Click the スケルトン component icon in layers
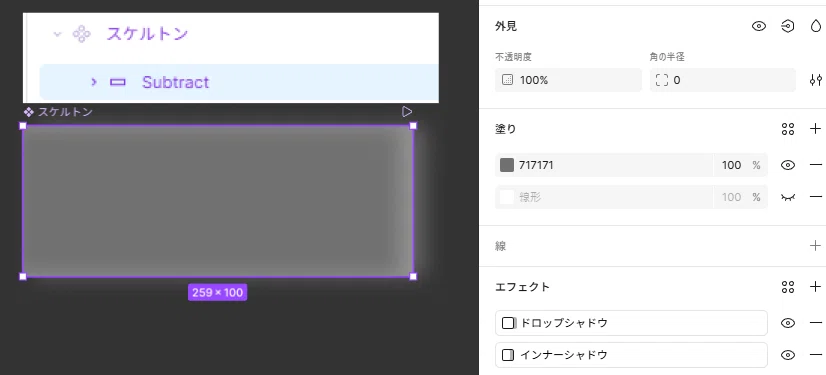Image resolution: width=826 pixels, height=375 pixels. [x=81, y=34]
